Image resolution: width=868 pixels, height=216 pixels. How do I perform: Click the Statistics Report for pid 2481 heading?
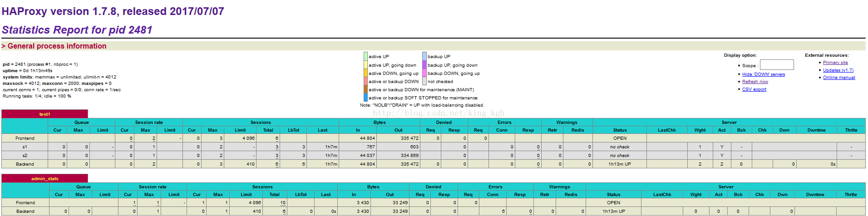[77, 30]
